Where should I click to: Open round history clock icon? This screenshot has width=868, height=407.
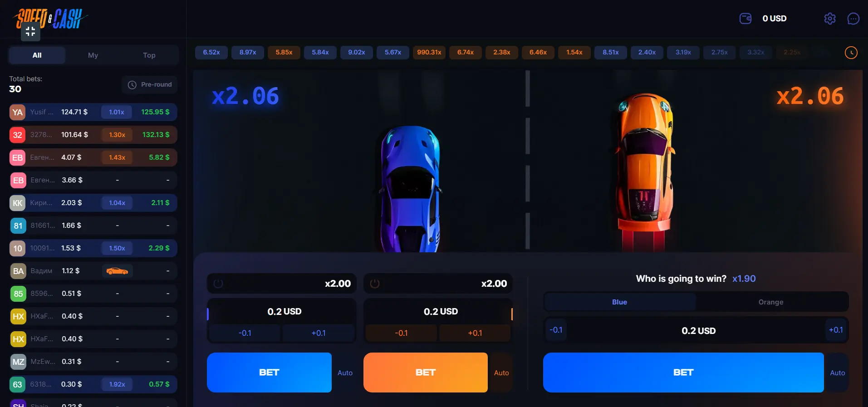[x=851, y=53]
